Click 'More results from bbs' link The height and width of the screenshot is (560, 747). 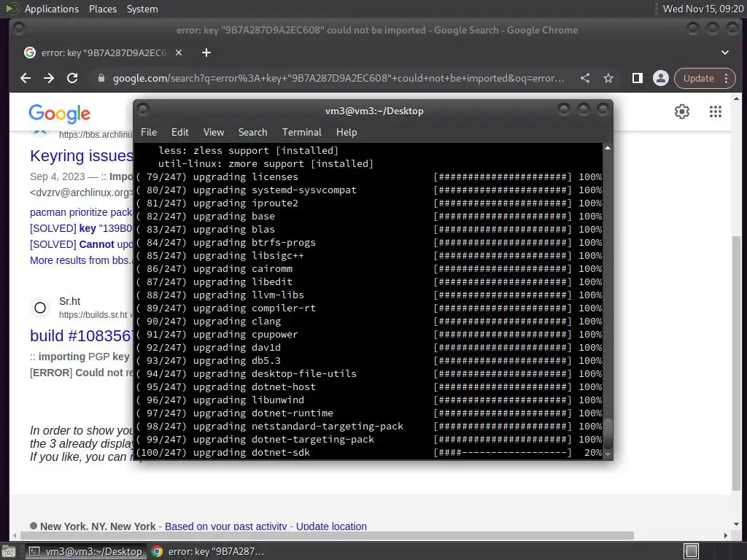(81, 260)
